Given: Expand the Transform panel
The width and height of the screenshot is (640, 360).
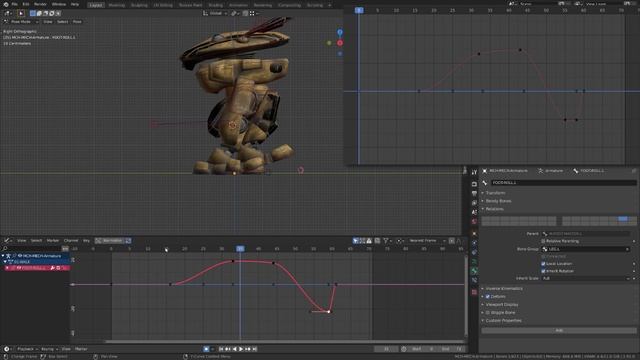Looking at the screenshot, I should click(x=496, y=193).
